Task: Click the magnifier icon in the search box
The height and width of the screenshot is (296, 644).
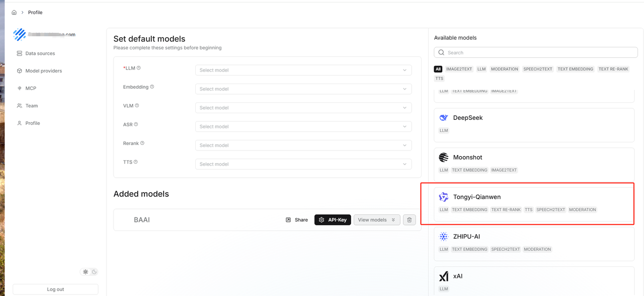Action: tap(441, 52)
